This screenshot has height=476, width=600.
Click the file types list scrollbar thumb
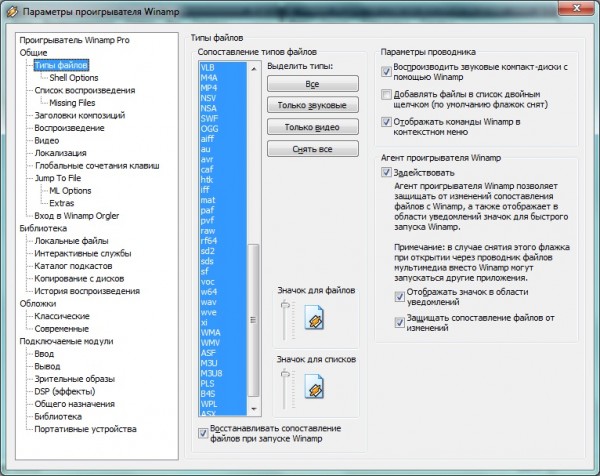[x=253, y=320]
